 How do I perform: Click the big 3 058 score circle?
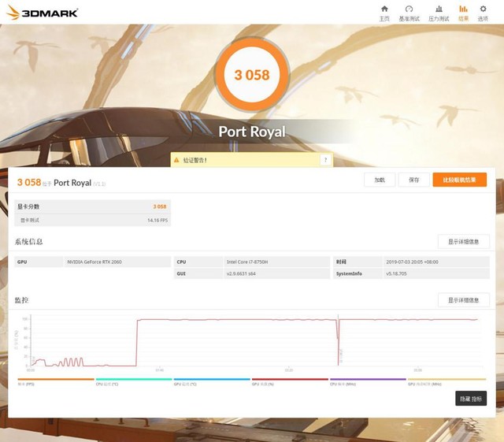click(252, 75)
